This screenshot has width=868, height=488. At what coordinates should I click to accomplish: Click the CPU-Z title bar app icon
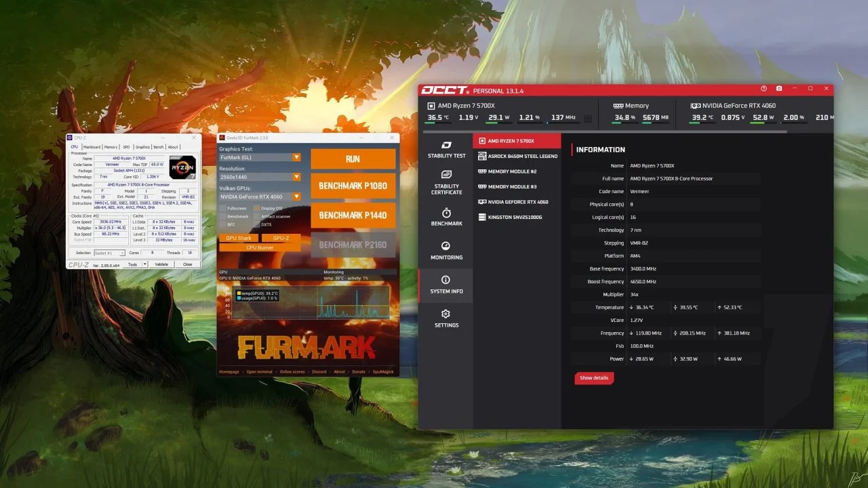coord(70,138)
